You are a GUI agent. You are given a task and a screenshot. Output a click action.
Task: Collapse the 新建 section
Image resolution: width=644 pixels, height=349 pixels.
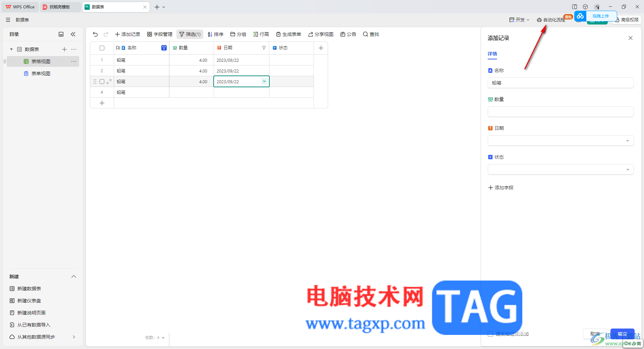coord(74,277)
